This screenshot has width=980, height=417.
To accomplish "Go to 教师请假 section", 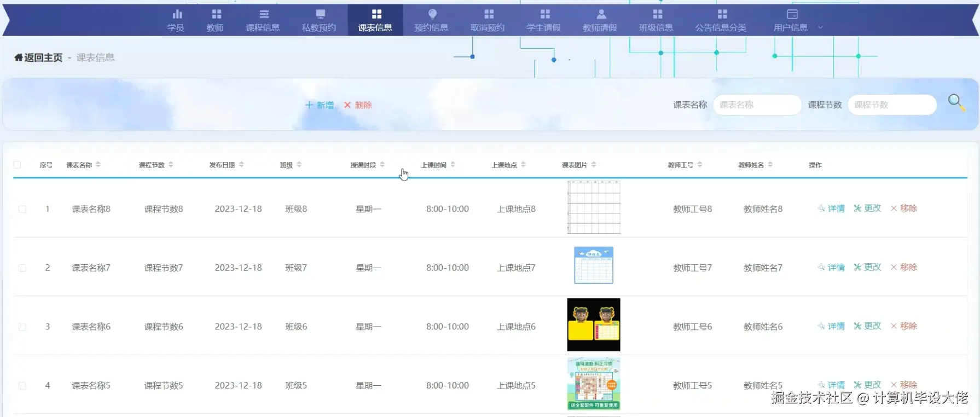I will 600,21.
